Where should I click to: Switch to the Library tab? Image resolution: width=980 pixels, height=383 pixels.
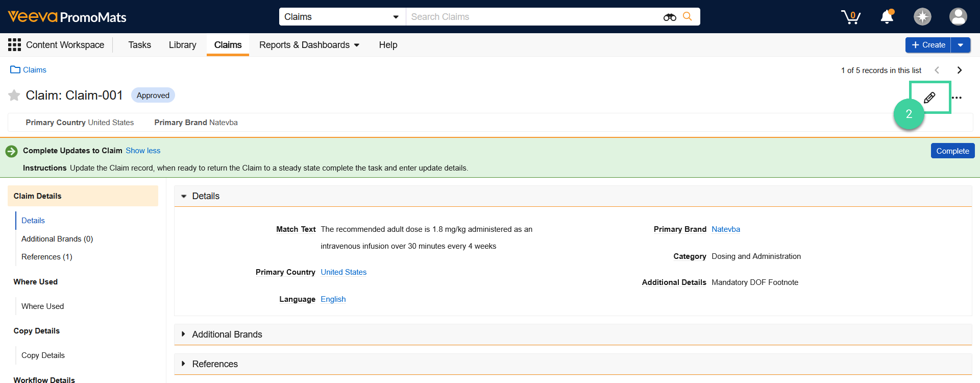coord(183,45)
